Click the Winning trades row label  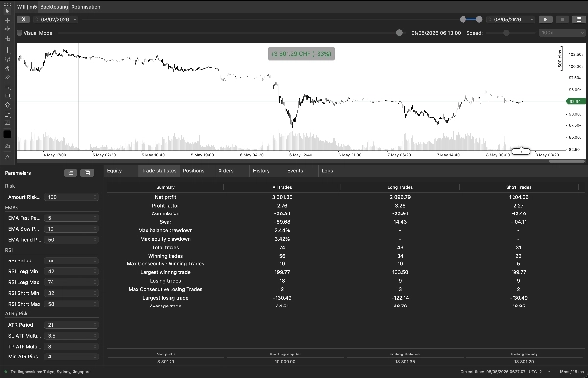pyautogui.click(x=166, y=256)
